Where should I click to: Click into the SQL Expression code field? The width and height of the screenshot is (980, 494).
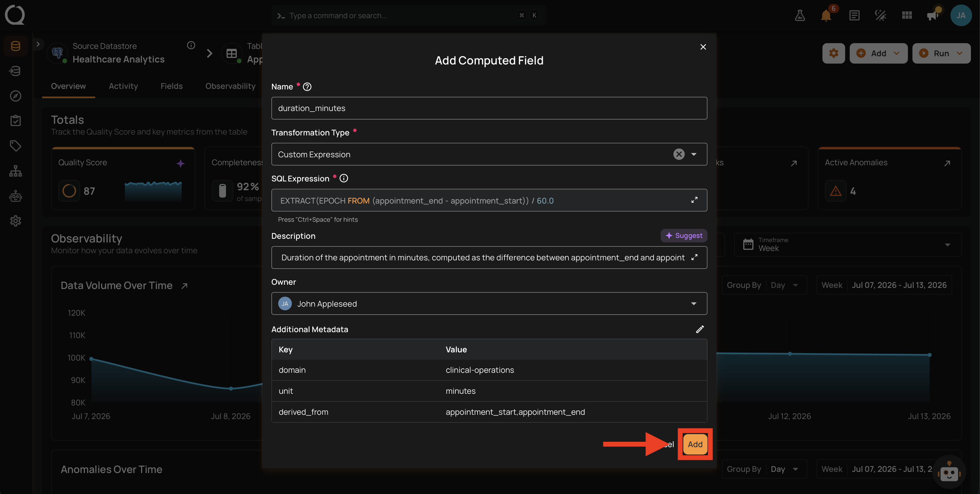(x=489, y=200)
